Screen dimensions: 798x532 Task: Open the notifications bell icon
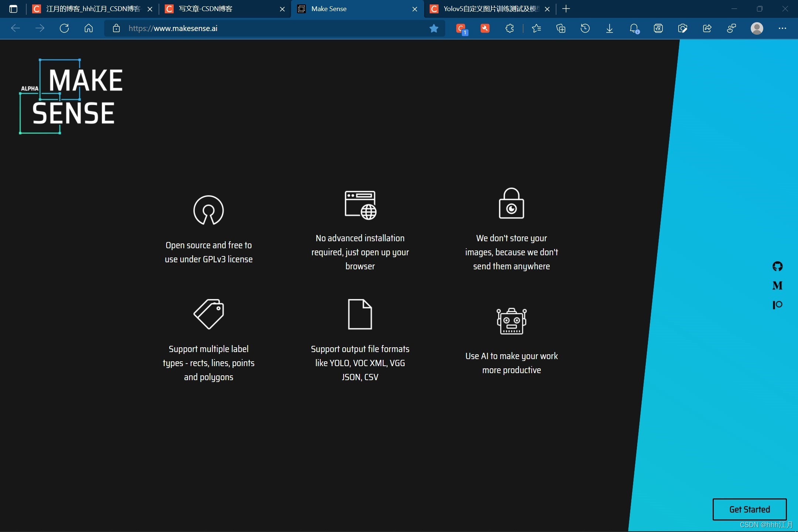coord(634,28)
